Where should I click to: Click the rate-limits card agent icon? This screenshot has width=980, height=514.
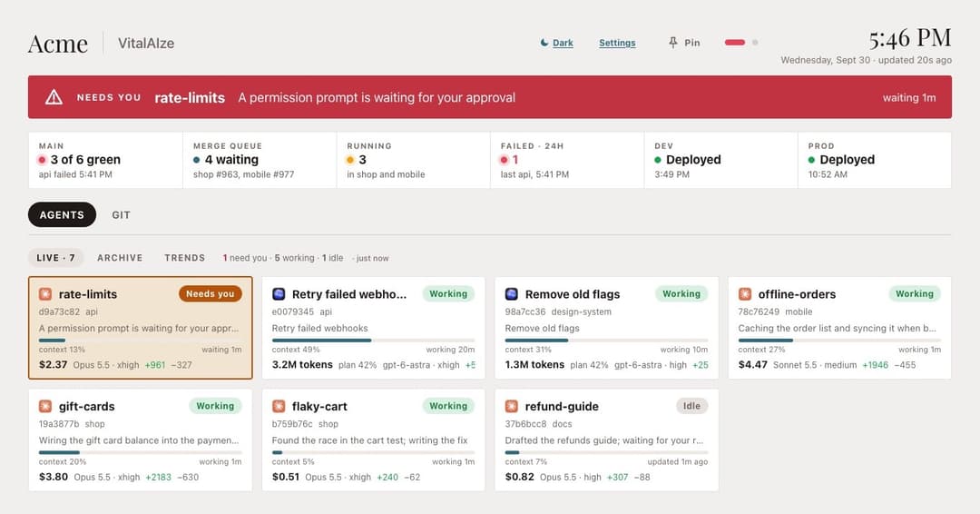point(45,294)
